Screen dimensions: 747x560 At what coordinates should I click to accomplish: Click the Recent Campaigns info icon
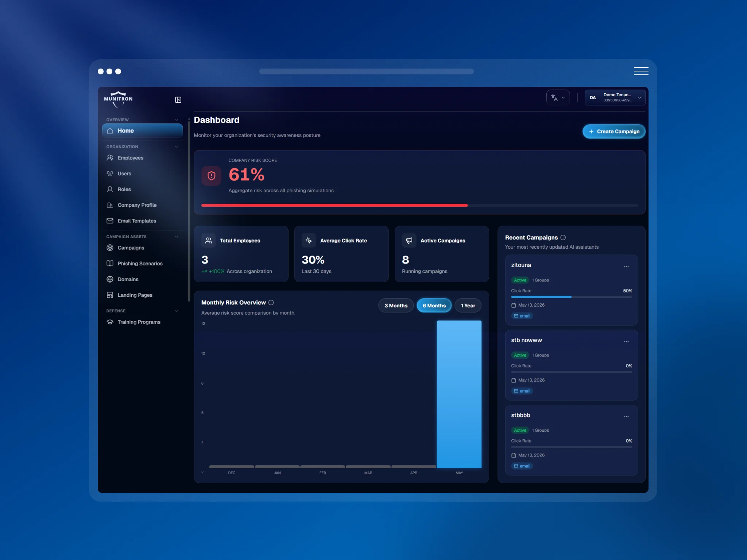563,237
